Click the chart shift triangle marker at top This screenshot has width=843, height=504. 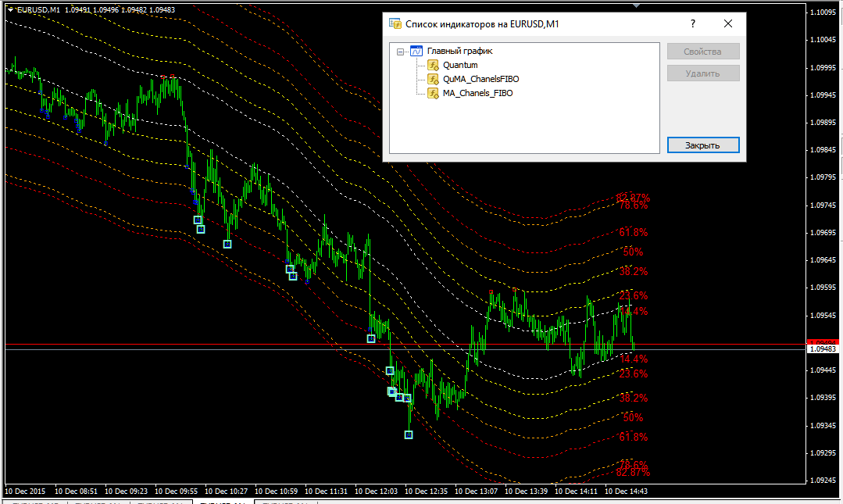(x=637, y=6)
